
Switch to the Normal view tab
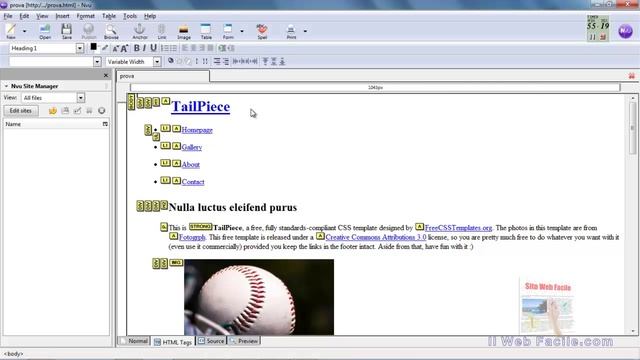click(x=134, y=341)
